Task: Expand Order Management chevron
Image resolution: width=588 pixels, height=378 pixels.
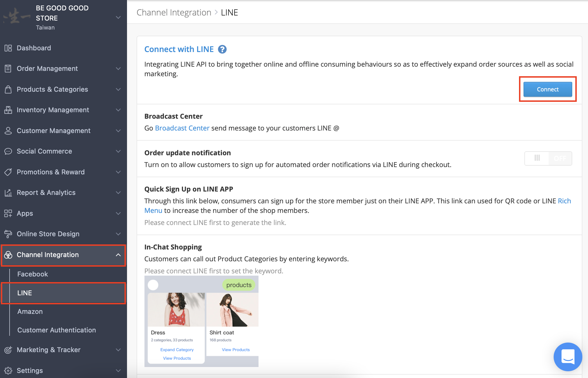Action: click(x=118, y=69)
